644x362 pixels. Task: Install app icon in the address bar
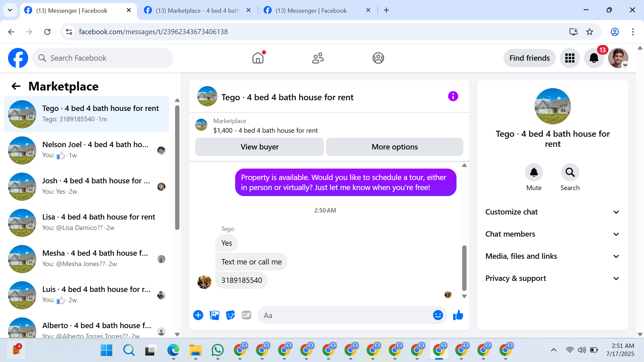click(x=574, y=32)
